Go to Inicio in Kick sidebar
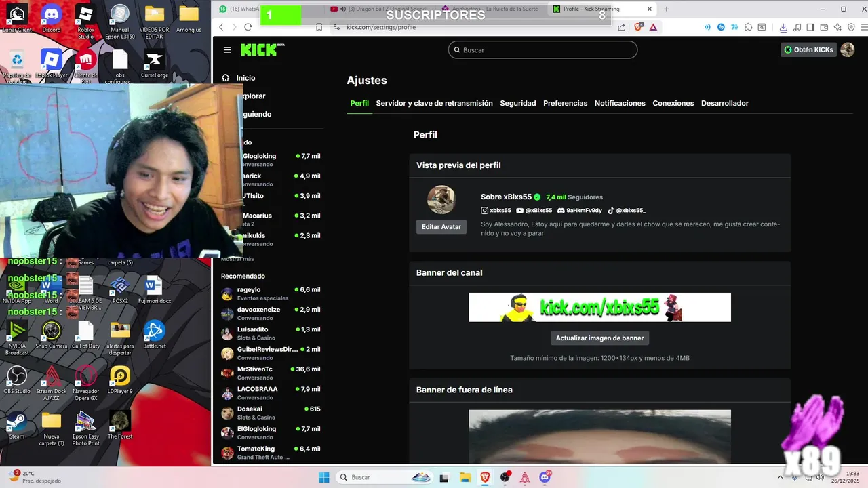868x488 pixels. click(x=239, y=78)
